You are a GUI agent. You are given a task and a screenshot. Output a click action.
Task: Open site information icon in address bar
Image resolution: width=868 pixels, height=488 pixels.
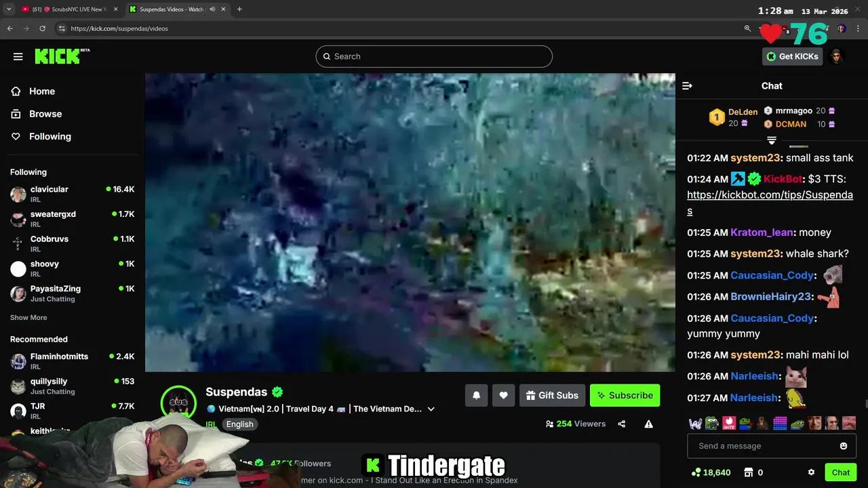(62, 28)
